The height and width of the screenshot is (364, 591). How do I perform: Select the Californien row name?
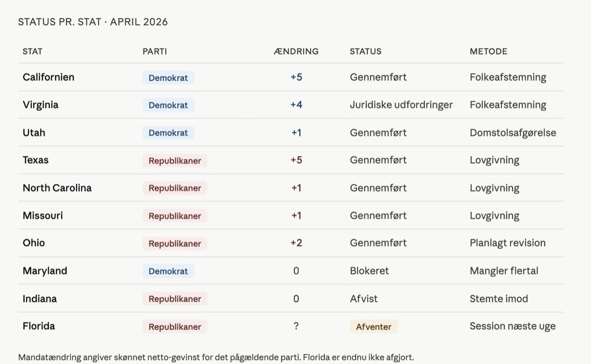(x=48, y=77)
